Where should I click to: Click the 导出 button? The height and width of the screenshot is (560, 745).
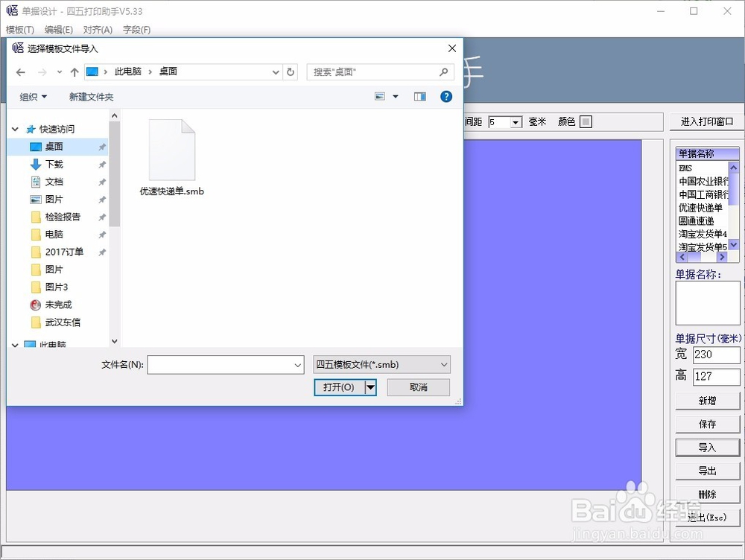pos(707,471)
